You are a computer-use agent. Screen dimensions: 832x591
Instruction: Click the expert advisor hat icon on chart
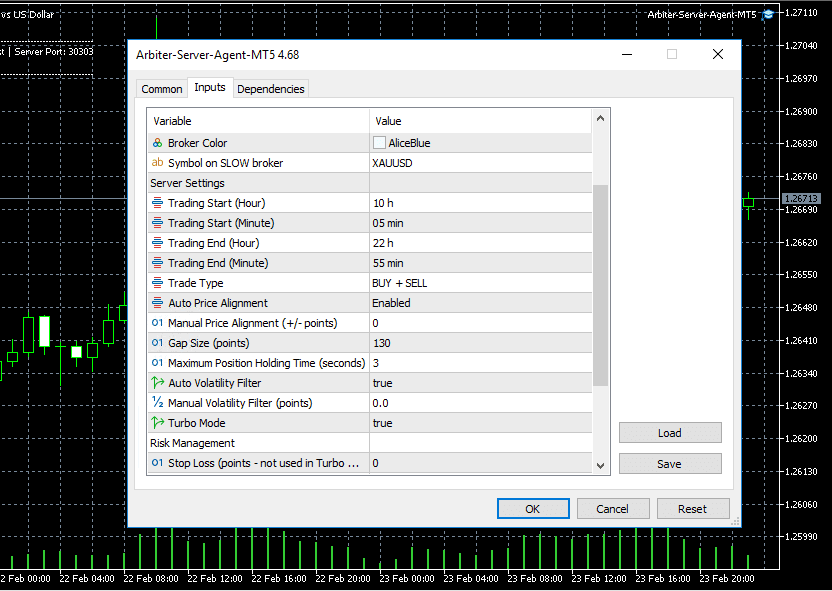click(x=767, y=15)
